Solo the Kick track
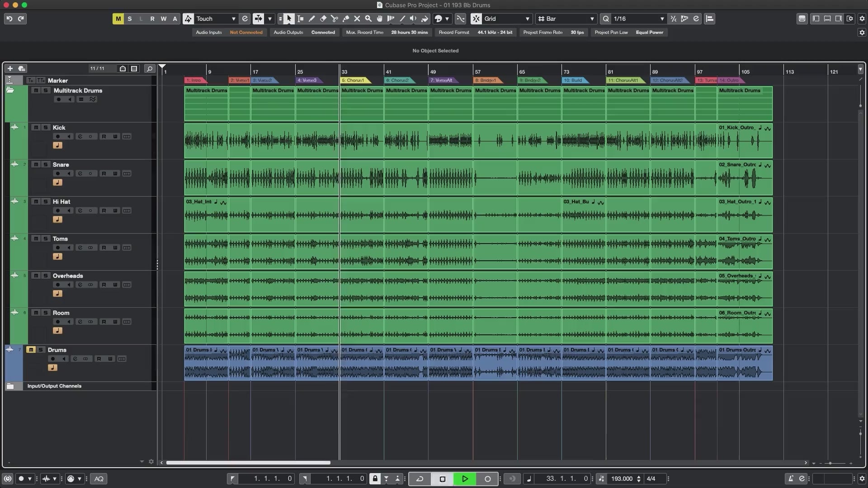The width and height of the screenshot is (868, 488). 46,127
